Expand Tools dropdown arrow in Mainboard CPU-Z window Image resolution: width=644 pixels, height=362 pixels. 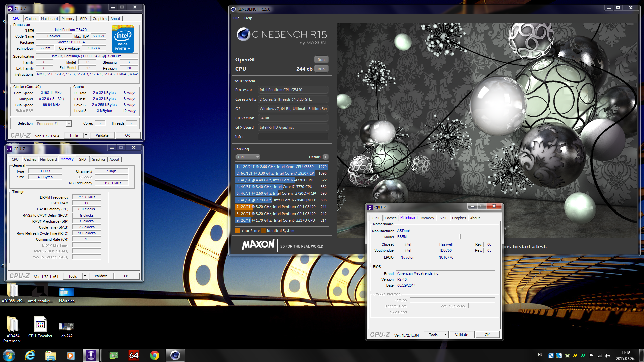446,335
